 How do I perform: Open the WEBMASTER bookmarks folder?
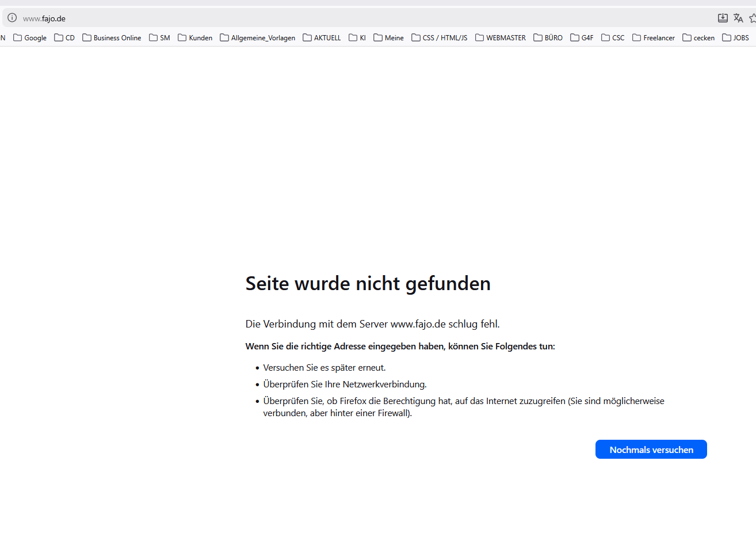coord(501,38)
